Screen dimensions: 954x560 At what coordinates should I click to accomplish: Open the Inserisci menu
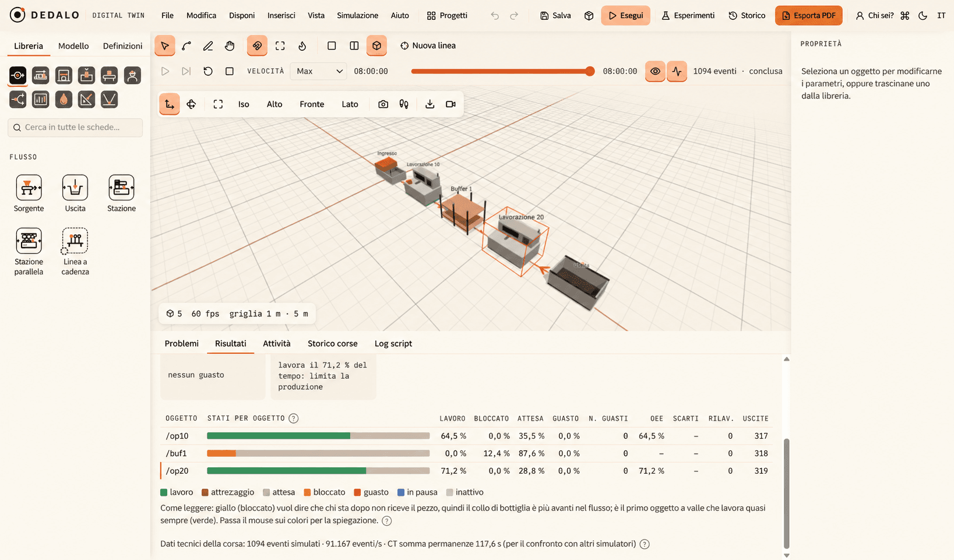(x=281, y=16)
